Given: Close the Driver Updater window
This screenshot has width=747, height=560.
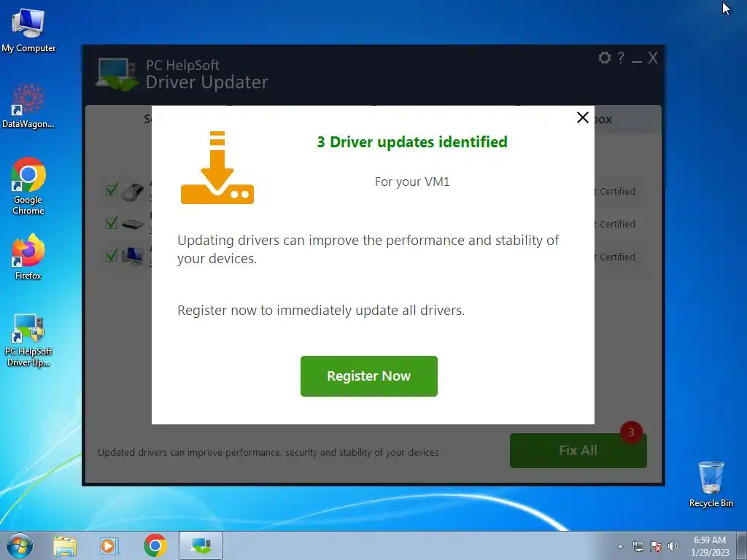Looking at the screenshot, I should coord(653,58).
